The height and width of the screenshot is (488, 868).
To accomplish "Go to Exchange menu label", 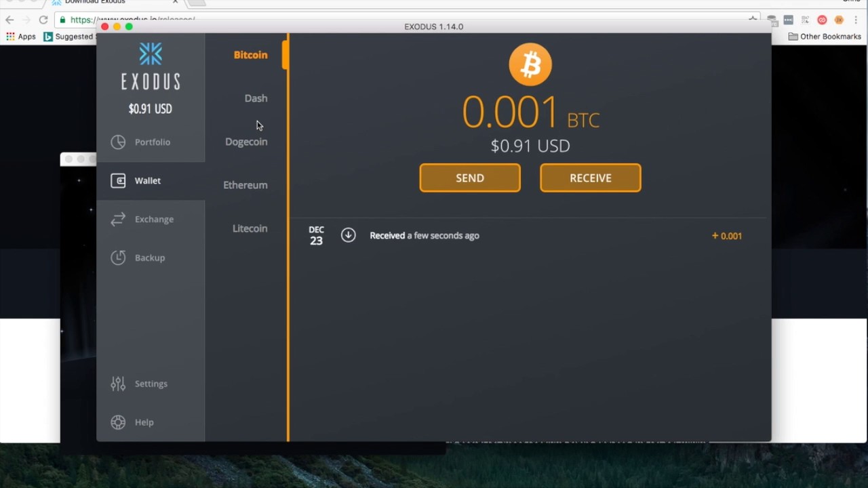I will click(154, 219).
